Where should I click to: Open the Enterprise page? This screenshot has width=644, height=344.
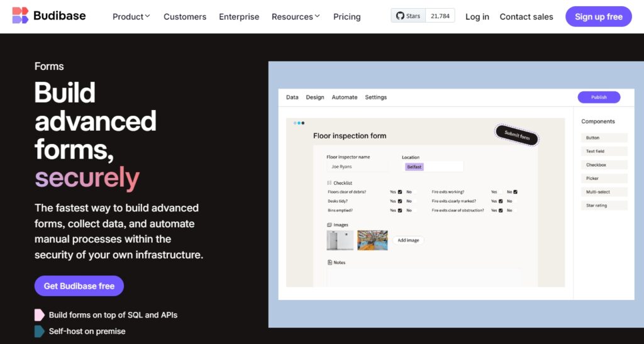pos(239,17)
